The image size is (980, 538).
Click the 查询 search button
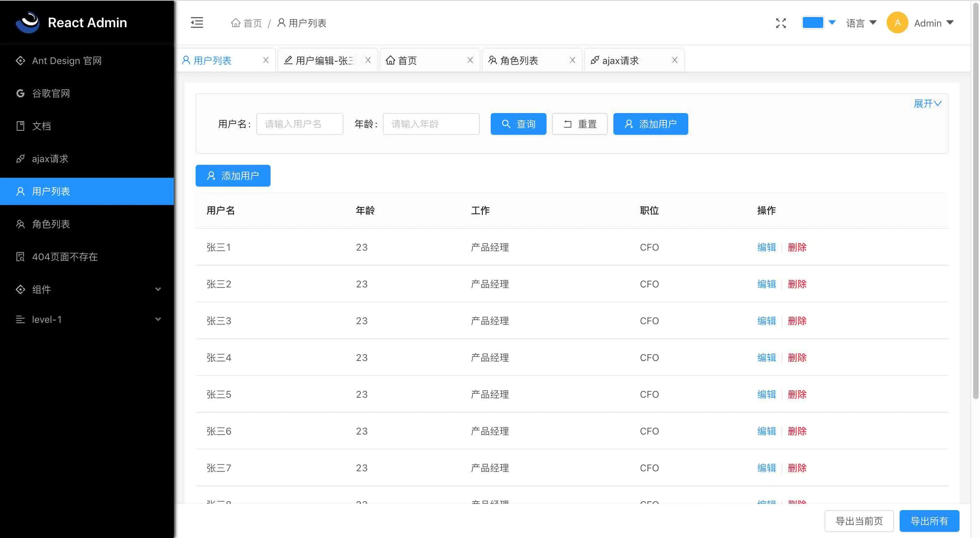coord(518,124)
